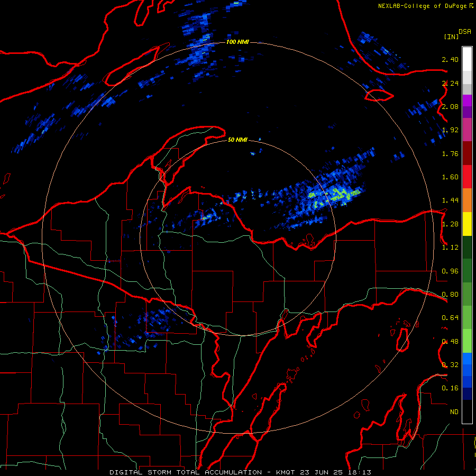
Task: Select the dark red legend swatch
Action: [467, 153]
